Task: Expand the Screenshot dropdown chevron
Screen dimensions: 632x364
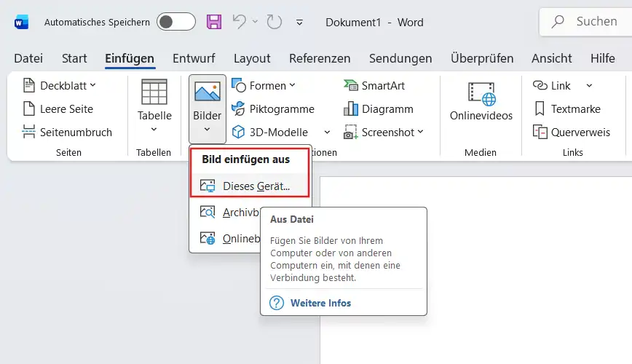Action: coord(420,132)
